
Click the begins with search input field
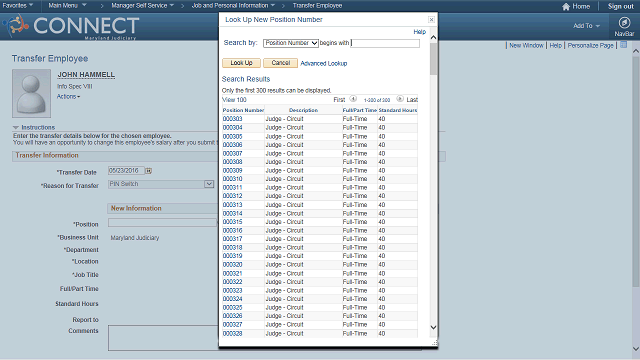pos(385,43)
